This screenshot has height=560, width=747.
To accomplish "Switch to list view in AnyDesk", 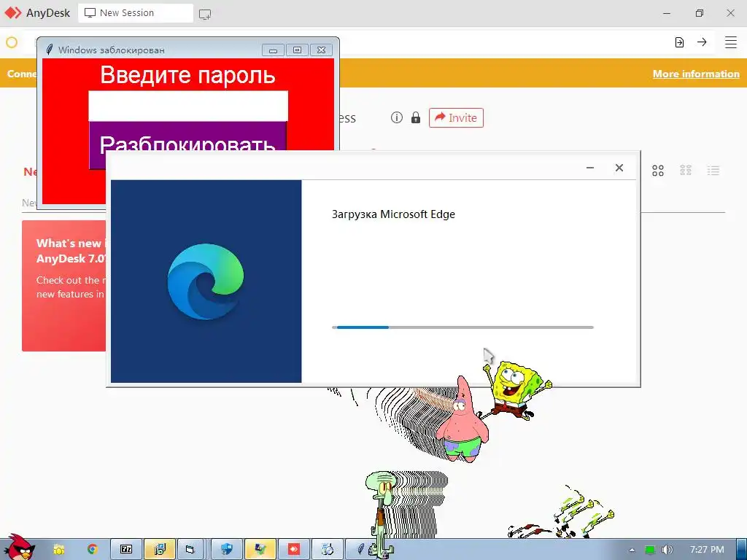I will click(713, 171).
